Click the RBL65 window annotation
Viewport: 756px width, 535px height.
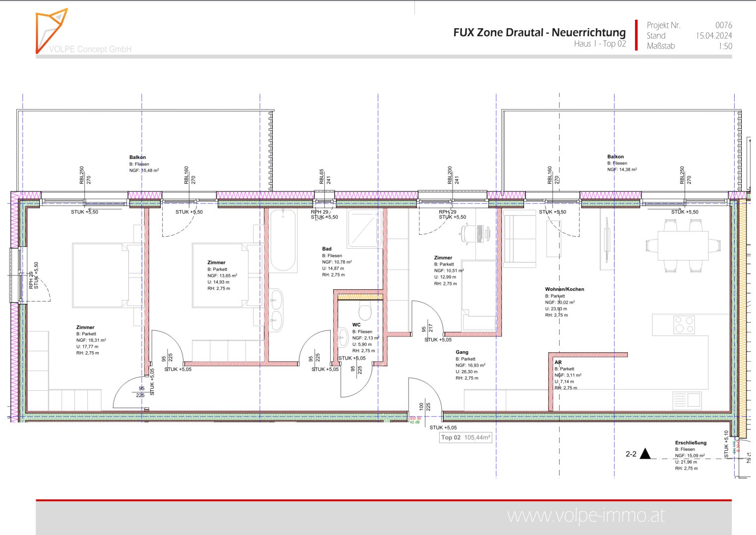coord(321,176)
